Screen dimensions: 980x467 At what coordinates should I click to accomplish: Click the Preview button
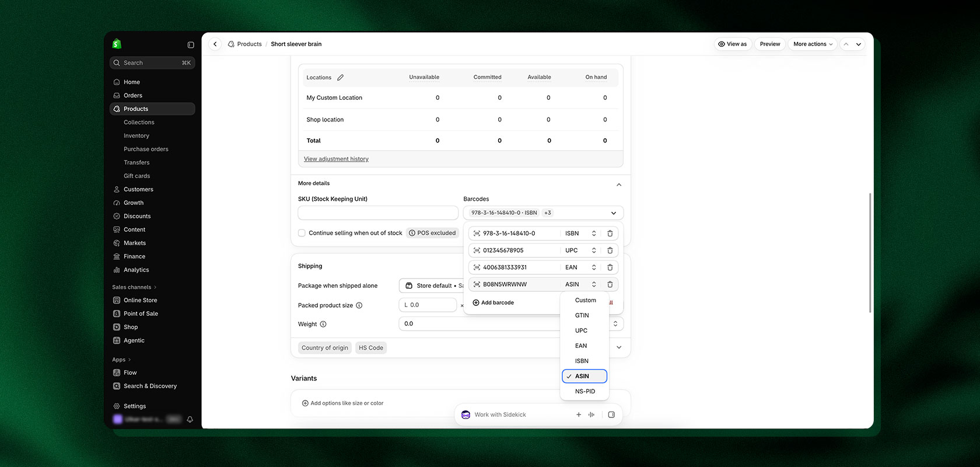[x=770, y=44]
